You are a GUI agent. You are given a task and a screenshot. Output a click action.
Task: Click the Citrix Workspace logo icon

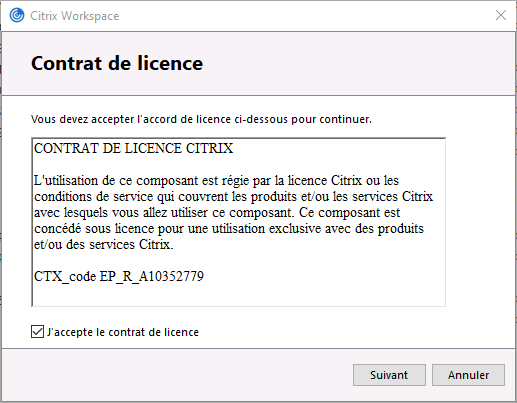(17, 15)
